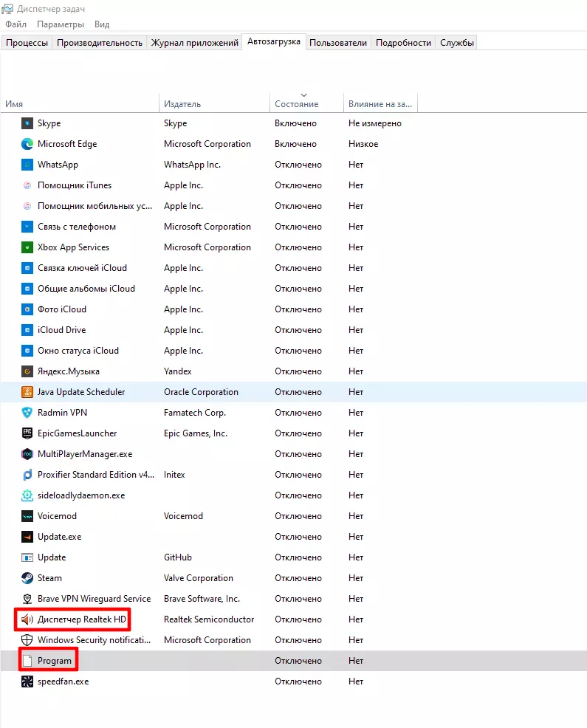
Task: Click the iCloud Drive icon
Action: (x=27, y=330)
